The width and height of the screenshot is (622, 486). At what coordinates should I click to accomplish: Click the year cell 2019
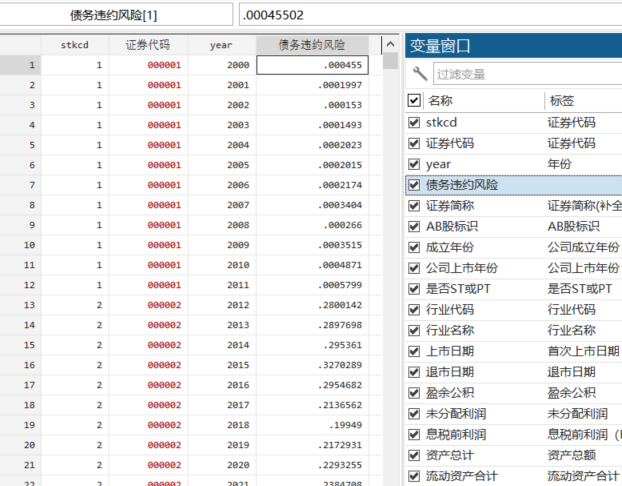point(222,445)
